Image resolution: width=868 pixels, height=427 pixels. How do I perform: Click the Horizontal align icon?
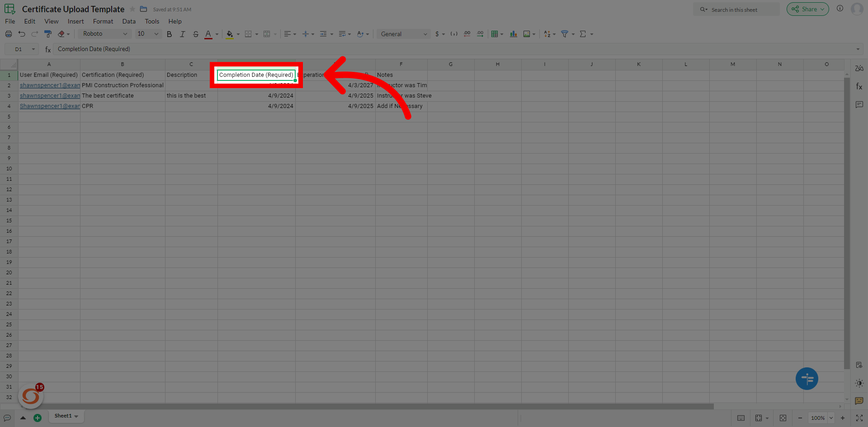point(287,34)
